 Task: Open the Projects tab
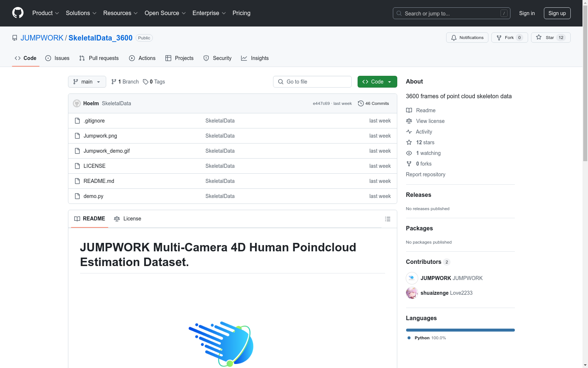coord(179,58)
